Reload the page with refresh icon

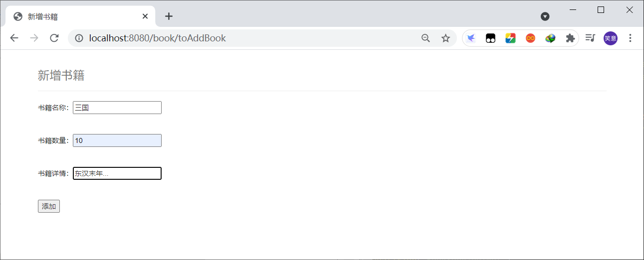(54, 38)
